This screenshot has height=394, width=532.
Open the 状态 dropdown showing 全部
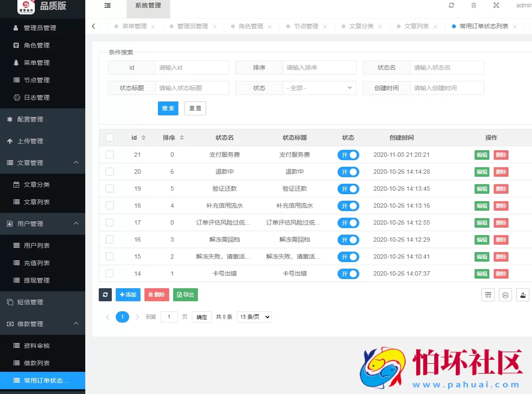point(320,88)
